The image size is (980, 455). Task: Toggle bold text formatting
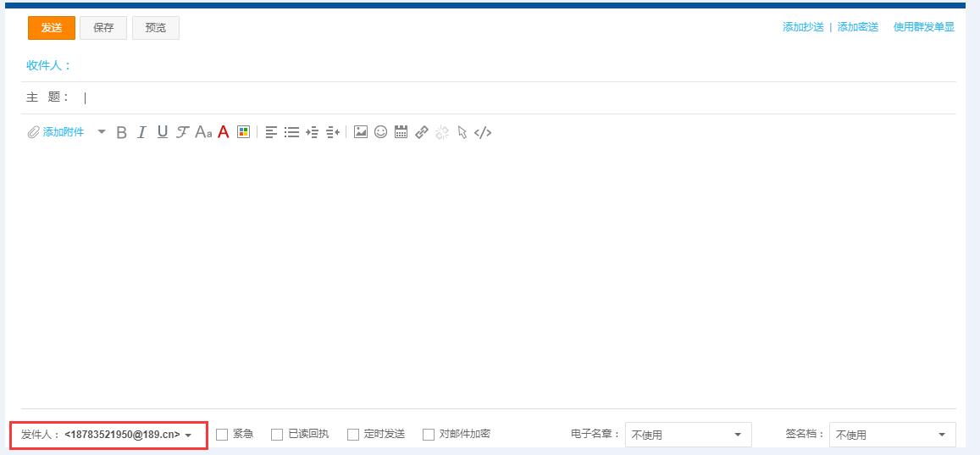click(121, 132)
